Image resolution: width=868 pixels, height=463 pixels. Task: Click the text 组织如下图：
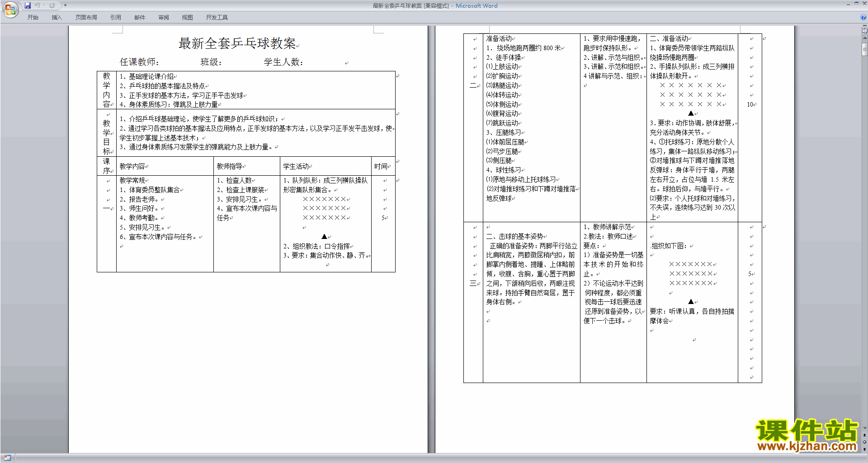point(669,246)
